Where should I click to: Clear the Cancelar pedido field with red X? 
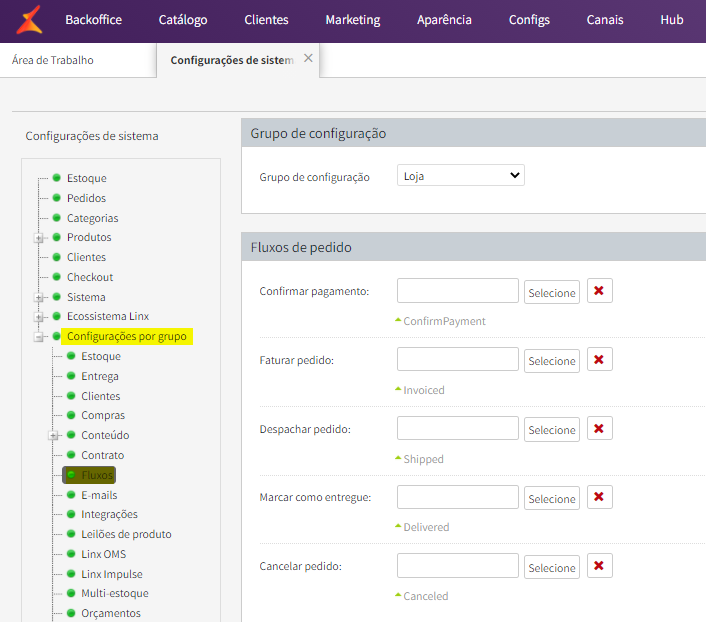tap(599, 566)
